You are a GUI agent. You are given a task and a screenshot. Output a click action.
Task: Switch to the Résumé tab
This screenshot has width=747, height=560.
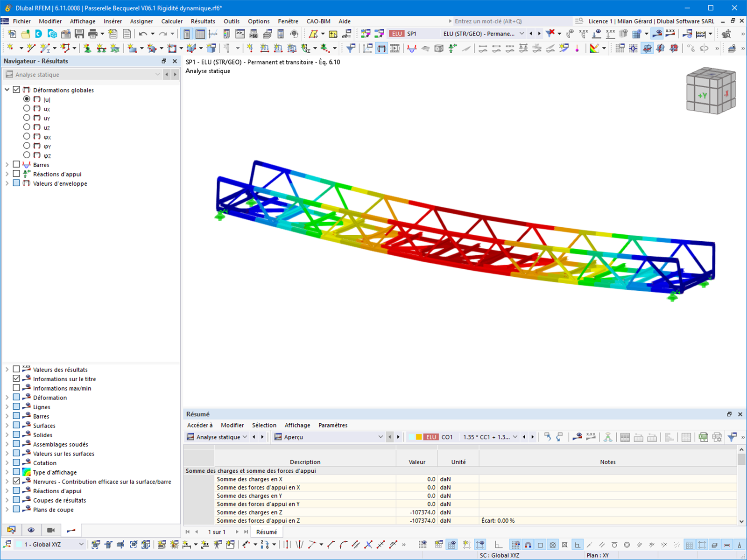[x=267, y=532]
